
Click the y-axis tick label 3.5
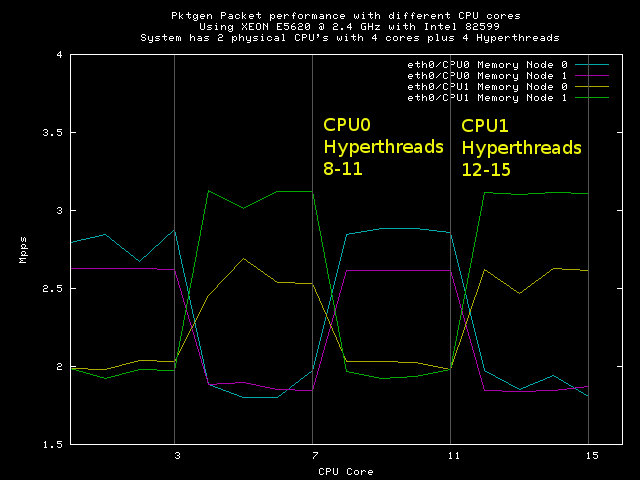[52, 133]
